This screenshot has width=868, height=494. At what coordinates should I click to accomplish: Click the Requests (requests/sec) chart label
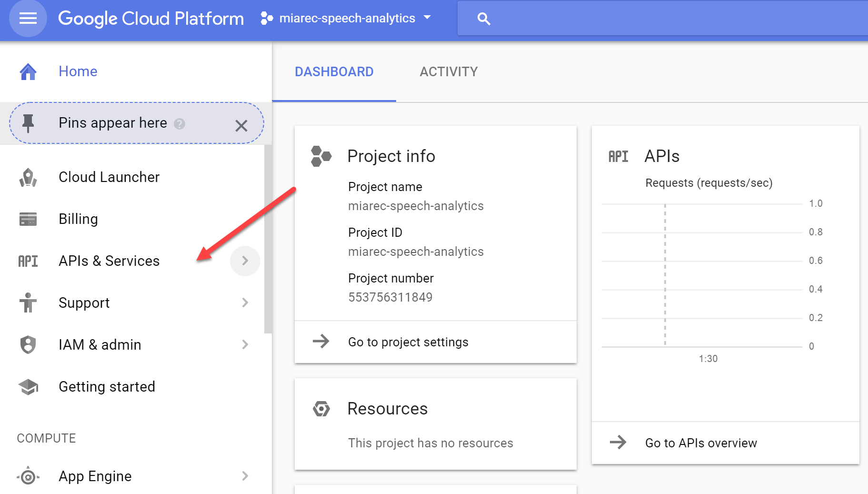[708, 183]
